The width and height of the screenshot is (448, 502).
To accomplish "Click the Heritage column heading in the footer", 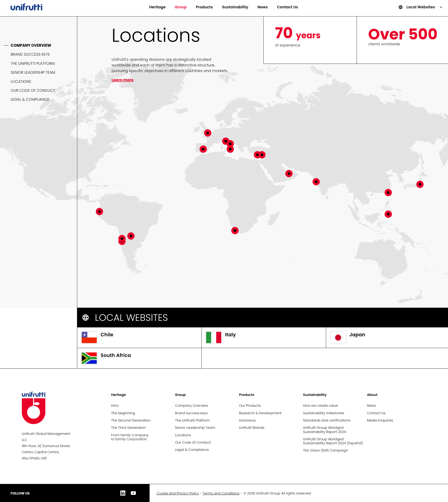I will tap(118, 395).
